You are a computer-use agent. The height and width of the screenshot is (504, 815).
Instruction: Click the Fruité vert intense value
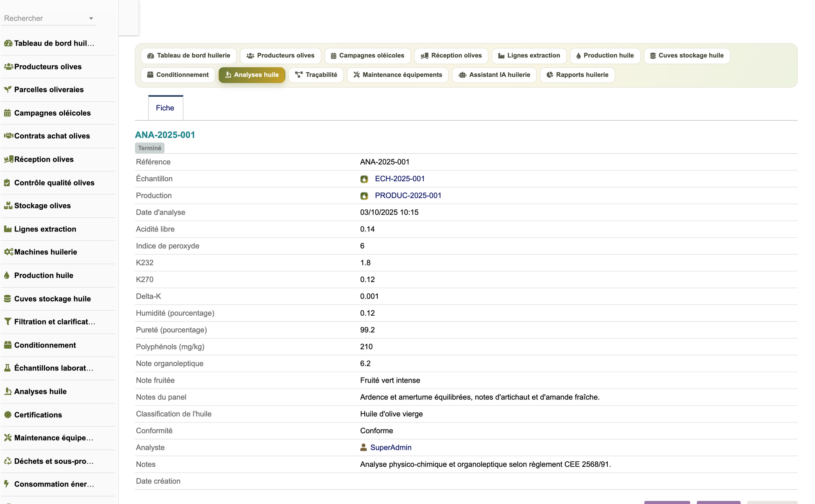(390, 381)
